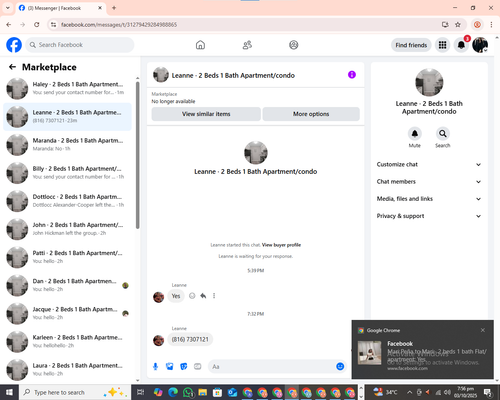Mute this chat with the bell icon
Viewport: 500px width, 400px height.
point(415,134)
